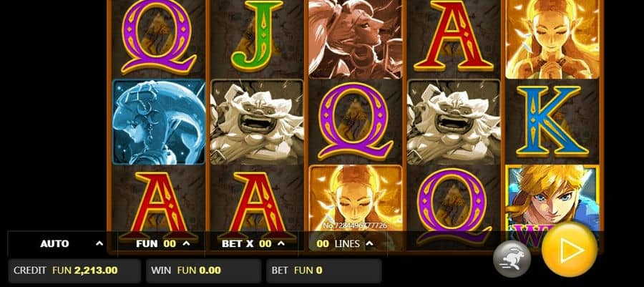The width and height of the screenshot is (644, 287).
Task: Click the purple Q in the middle reel
Action: pyautogui.click(x=356, y=123)
